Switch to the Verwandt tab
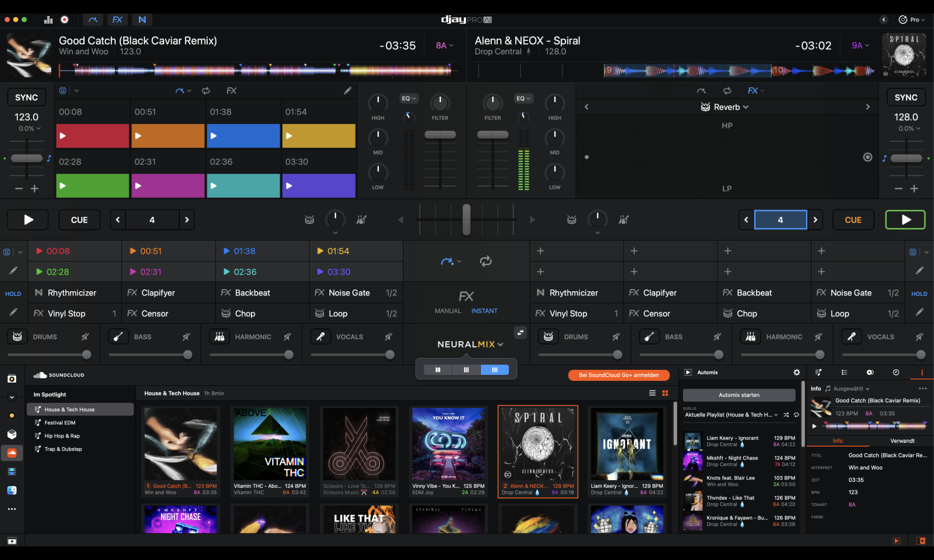934x560 pixels. [902, 441]
